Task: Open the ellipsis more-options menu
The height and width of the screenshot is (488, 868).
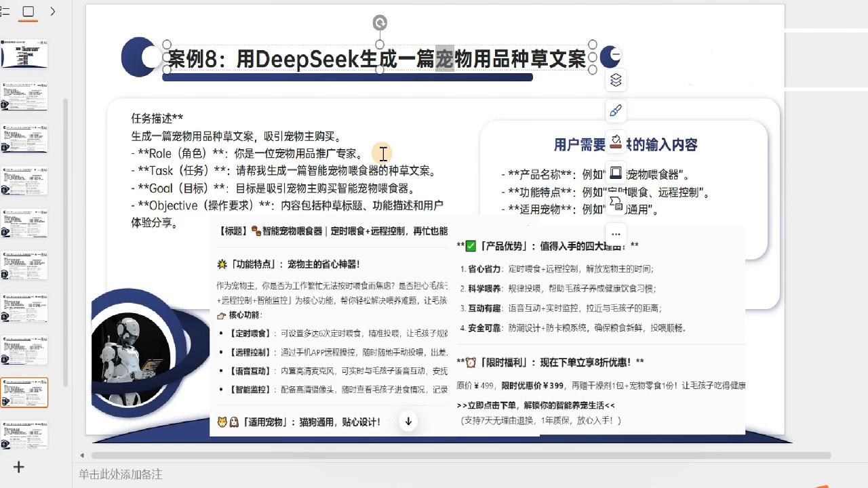Action: click(x=616, y=232)
